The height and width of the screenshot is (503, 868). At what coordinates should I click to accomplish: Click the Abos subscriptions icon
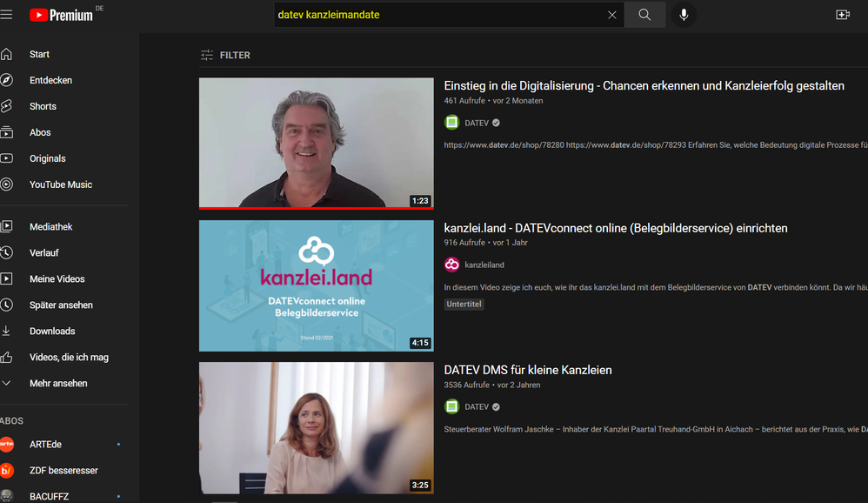7,132
